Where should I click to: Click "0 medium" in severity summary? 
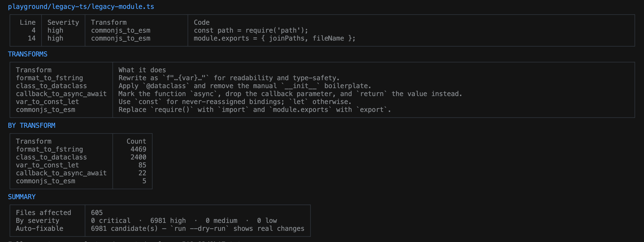click(221, 221)
